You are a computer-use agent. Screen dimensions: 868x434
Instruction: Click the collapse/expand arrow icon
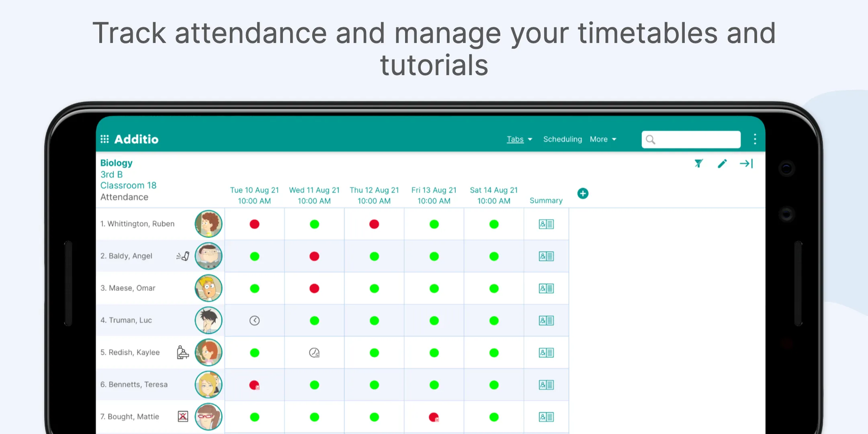tap(747, 163)
